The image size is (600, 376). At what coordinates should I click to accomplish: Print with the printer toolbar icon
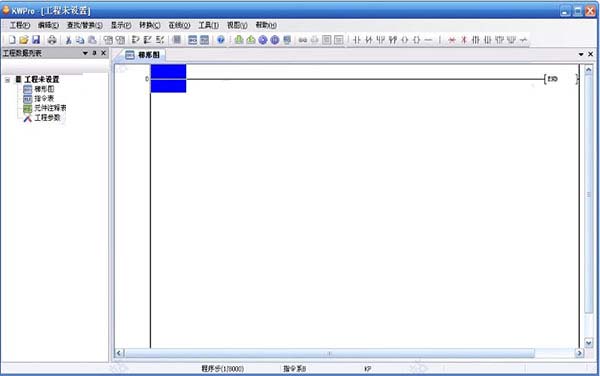coord(52,40)
